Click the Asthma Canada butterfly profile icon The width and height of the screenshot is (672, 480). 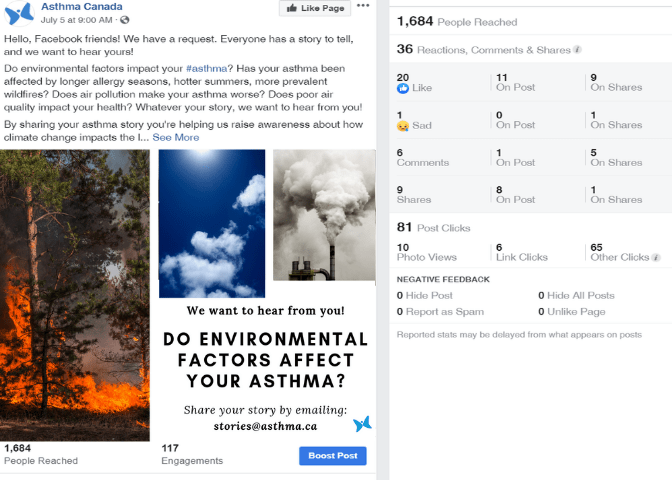(x=19, y=12)
